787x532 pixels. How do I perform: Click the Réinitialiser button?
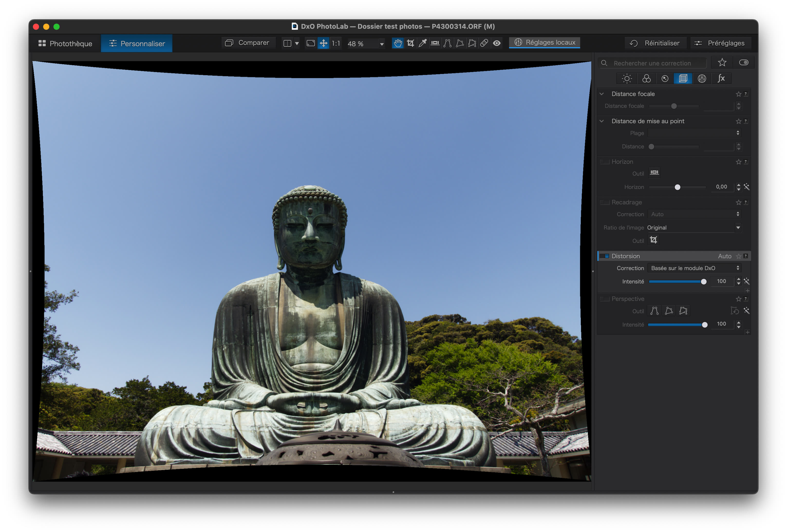click(x=655, y=43)
